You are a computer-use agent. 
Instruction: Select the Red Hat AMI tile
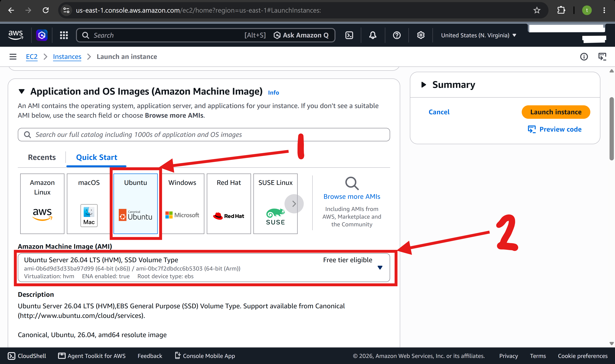pos(229,204)
